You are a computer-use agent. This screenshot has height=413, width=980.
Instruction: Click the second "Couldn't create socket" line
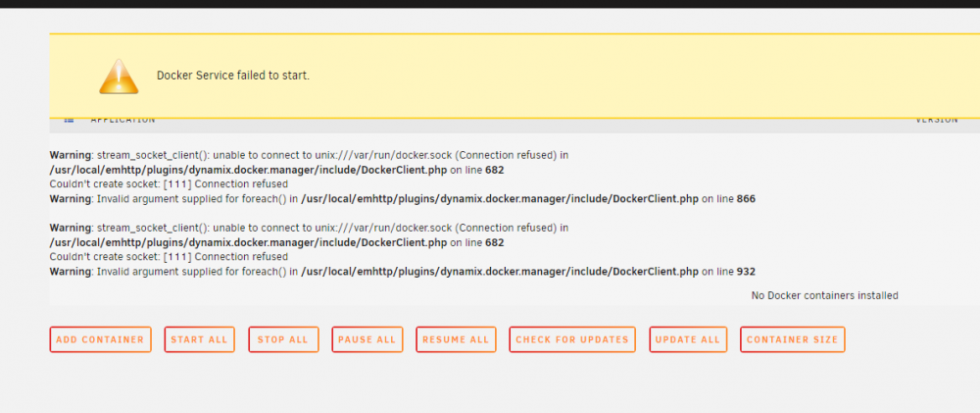(169, 257)
